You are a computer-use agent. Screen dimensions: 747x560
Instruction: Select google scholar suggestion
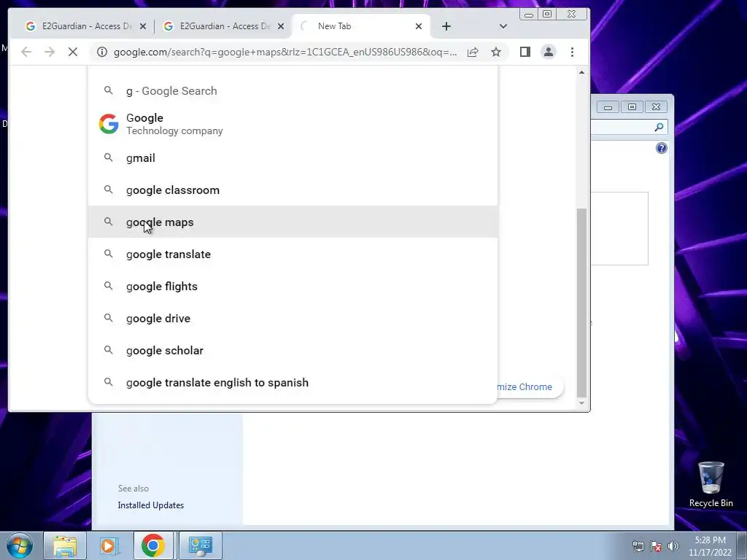(x=293, y=351)
